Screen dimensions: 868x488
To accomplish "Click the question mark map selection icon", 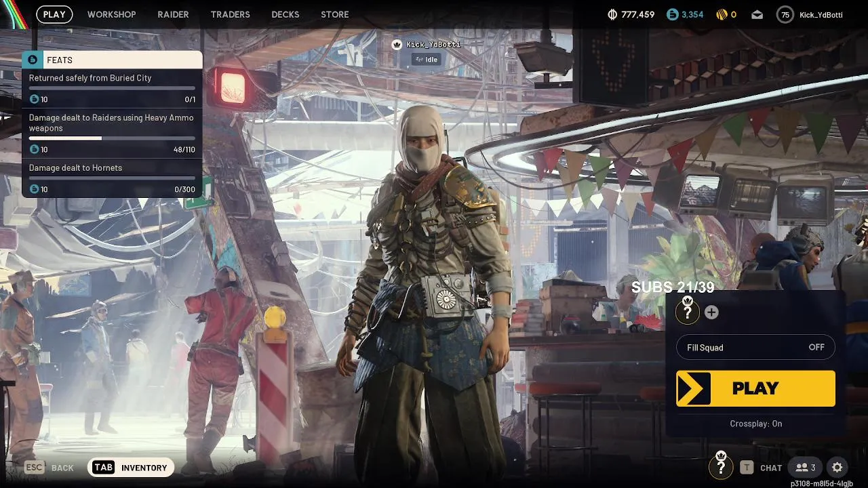I will (x=688, y=311).
